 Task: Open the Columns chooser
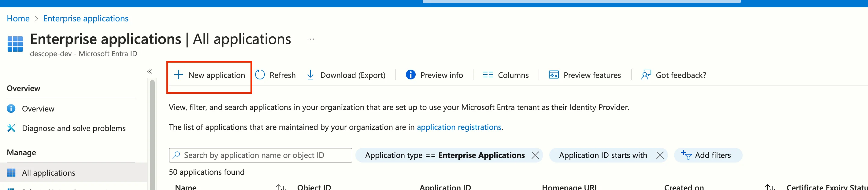[x=506, y=75]
